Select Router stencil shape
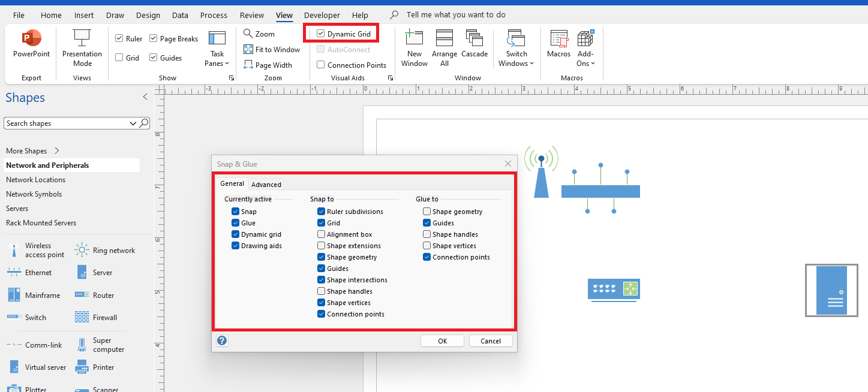Image resolution: width=868 pixels, height=392 pixels. point(95,295)
